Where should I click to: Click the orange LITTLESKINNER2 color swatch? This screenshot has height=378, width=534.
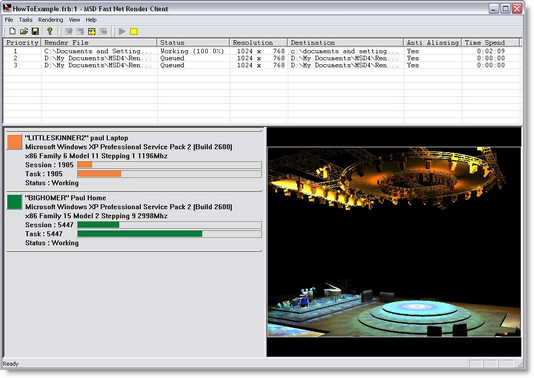coord(14,142)
